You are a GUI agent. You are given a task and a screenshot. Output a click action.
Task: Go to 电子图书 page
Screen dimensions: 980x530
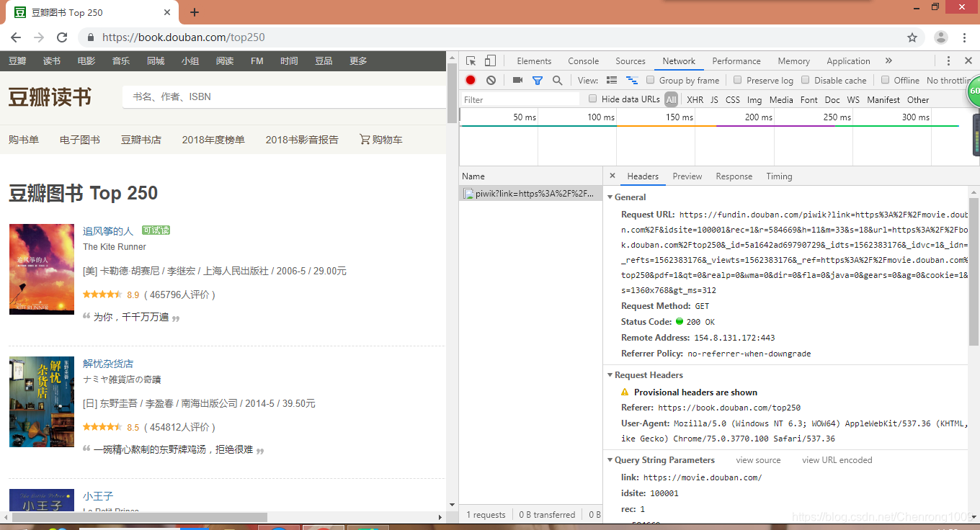tap(80, 140)
